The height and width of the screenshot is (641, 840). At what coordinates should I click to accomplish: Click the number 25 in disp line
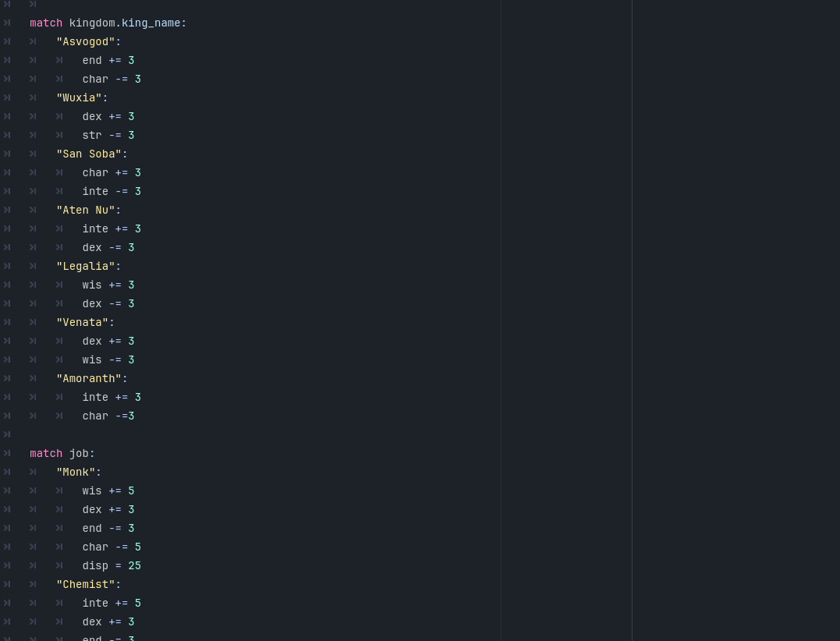135,566
